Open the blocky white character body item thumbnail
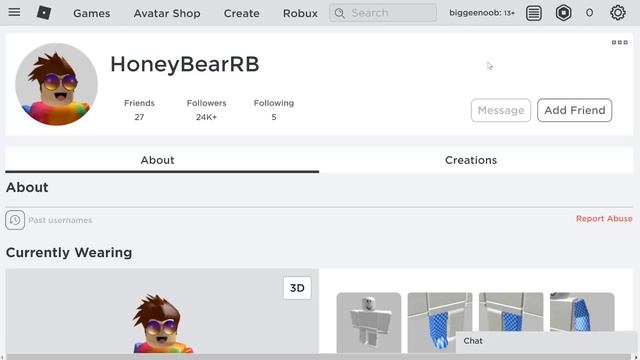Viewport: 640px width, 360px height. click(x=369, y=322)
